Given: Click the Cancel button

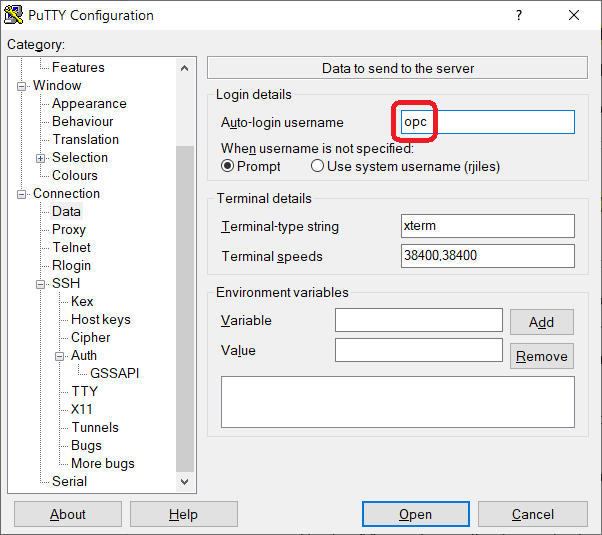Looking at the screenshot, I should (533, 514).
